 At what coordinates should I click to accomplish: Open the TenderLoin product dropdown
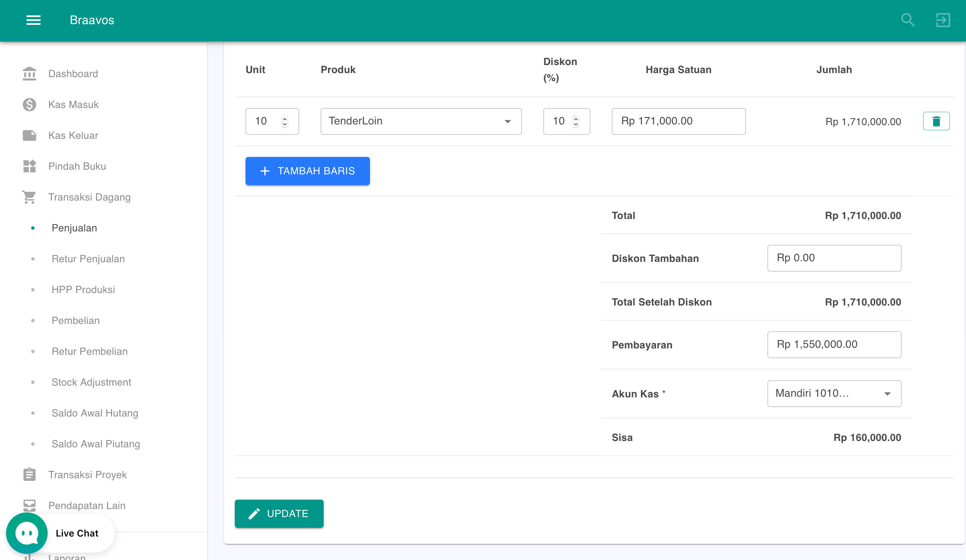click(421, 121)
